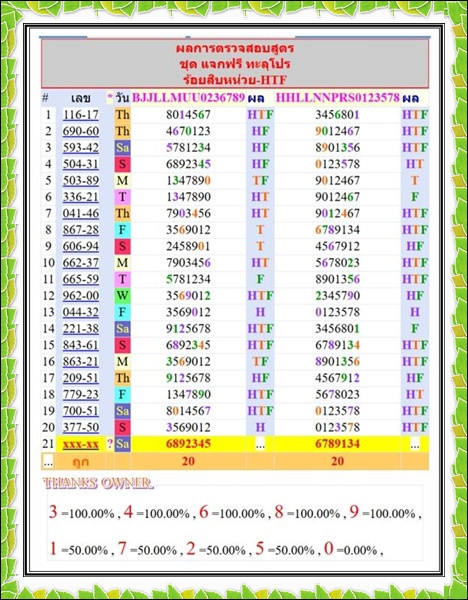Open the 690-60 number link
The width and height of the screenshot is (468, 600).
click(81, 131)
